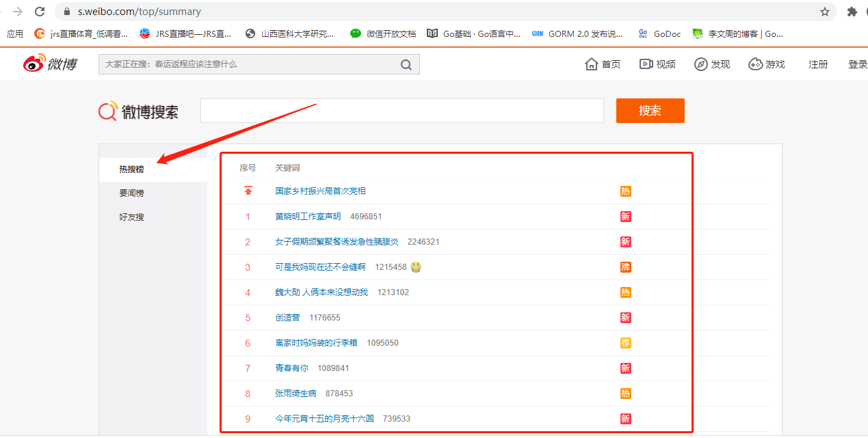Click the 新 badge for 黄晓明工作室声明

pos(626,217)
